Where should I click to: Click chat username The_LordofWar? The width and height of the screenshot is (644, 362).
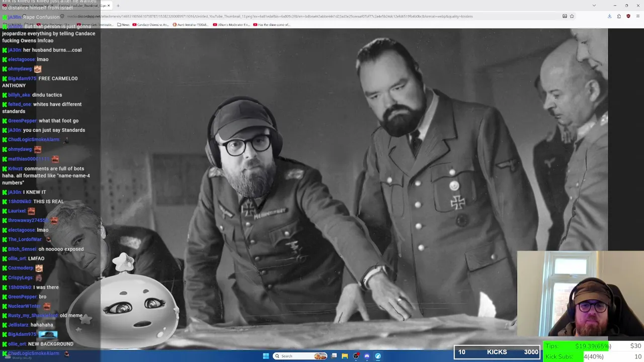tap(25, 240)
